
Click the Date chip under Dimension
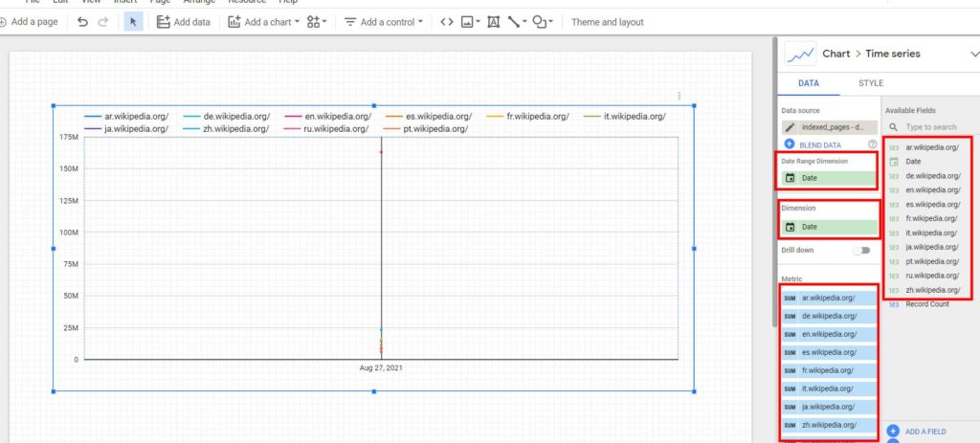pos(830,227)
